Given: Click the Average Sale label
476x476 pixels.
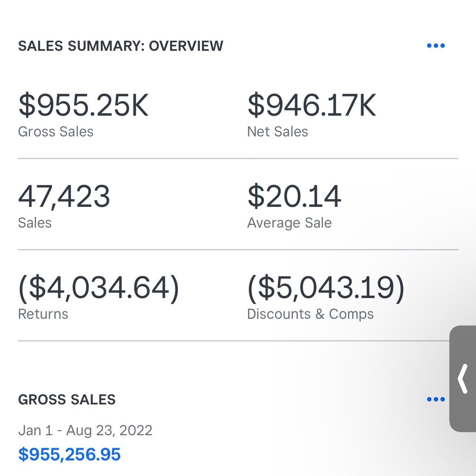Looking at the screenshot, I should [x=289, y=223].
